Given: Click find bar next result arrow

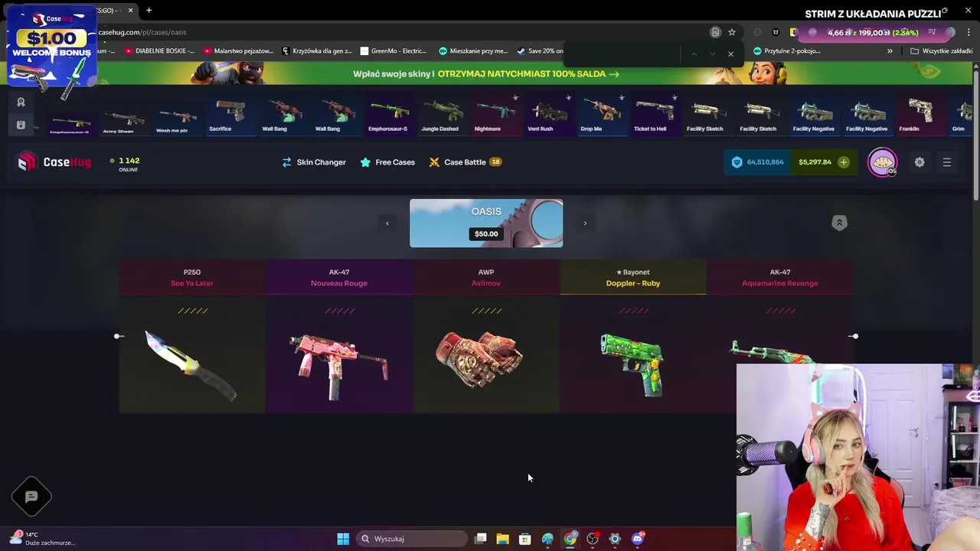Looking at the screenshot, I should coord(712,54).
